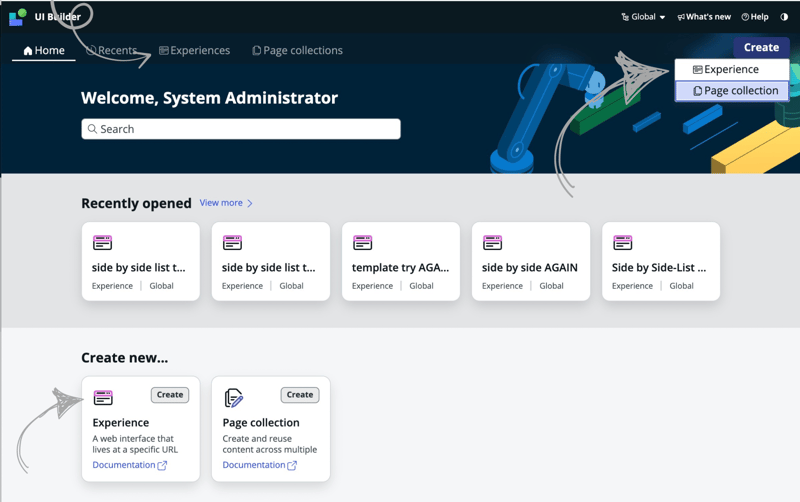Click the external link icon for Page collection Documentation
This screenshot has height=502, width=800.
coord(292,465)
